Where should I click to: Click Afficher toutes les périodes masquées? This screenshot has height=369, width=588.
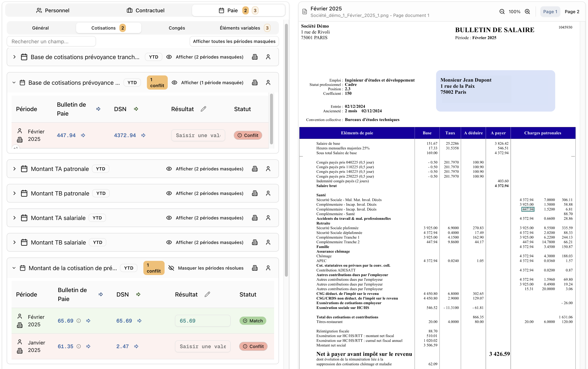(x=234, y=41)
